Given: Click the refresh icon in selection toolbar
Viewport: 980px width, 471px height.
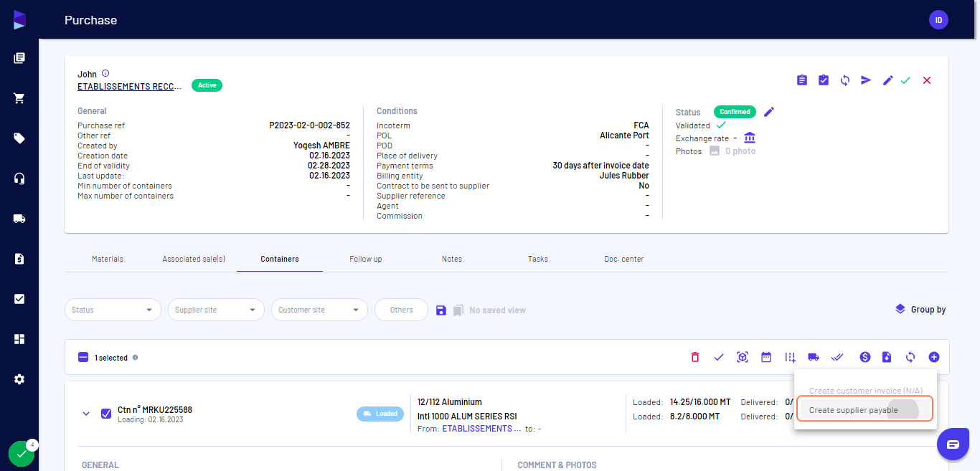Looking at the screenshot, I should pyautogui.click(x=910, y=357).
